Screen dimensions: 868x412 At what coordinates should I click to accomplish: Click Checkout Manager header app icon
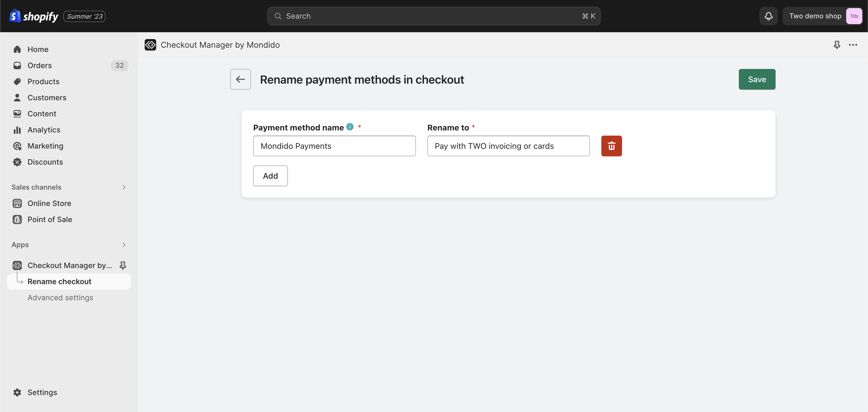click(150, 45)
